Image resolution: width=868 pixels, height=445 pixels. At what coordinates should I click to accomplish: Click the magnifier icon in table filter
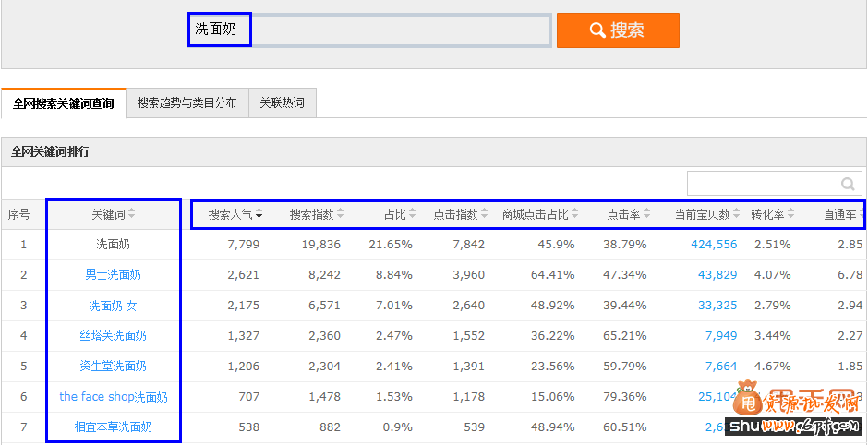tap(848, 184)
